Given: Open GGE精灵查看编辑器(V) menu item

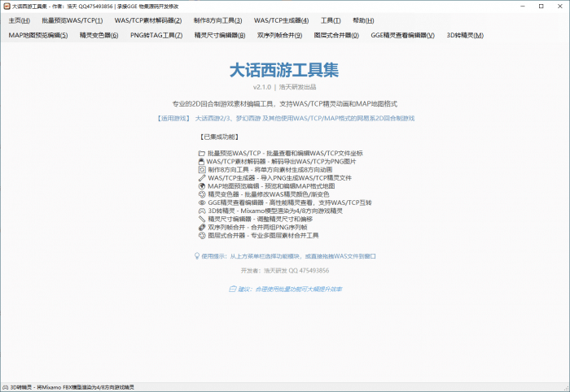Looking at the screenshot, I should coord(402,35).
